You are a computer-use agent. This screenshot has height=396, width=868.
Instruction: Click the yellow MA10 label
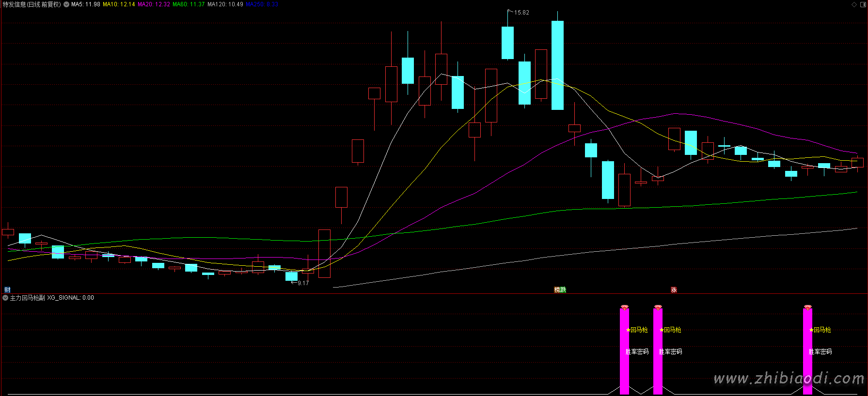(119, 4)
